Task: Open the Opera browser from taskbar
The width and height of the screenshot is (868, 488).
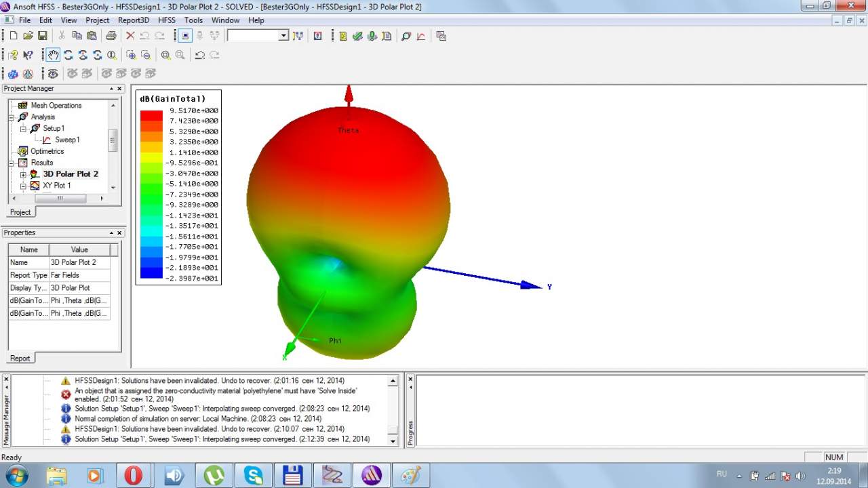Action: [133, 475]
